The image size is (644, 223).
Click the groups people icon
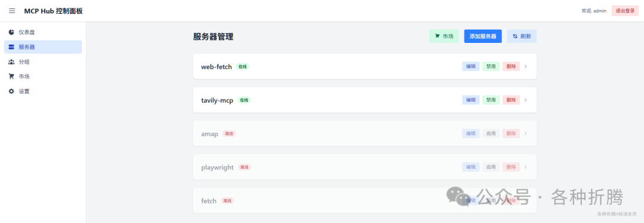[11, 61]
